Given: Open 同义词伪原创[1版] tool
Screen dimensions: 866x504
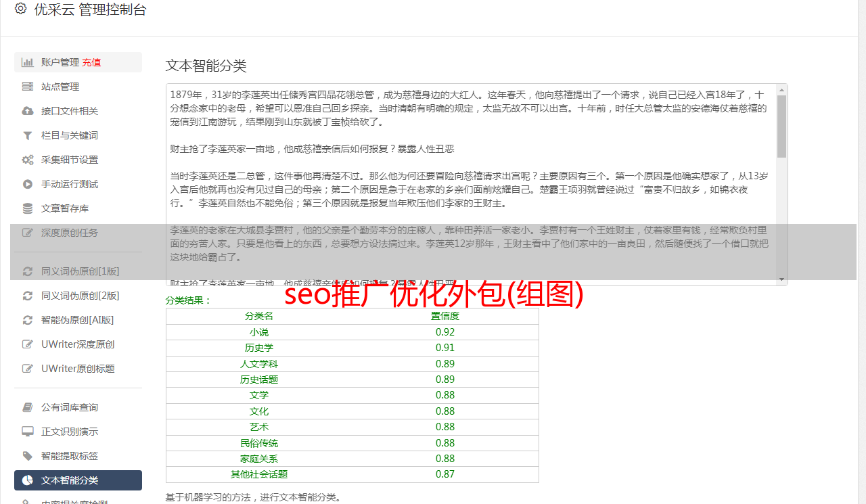Looking at the screenshot, I should point(78,271).
